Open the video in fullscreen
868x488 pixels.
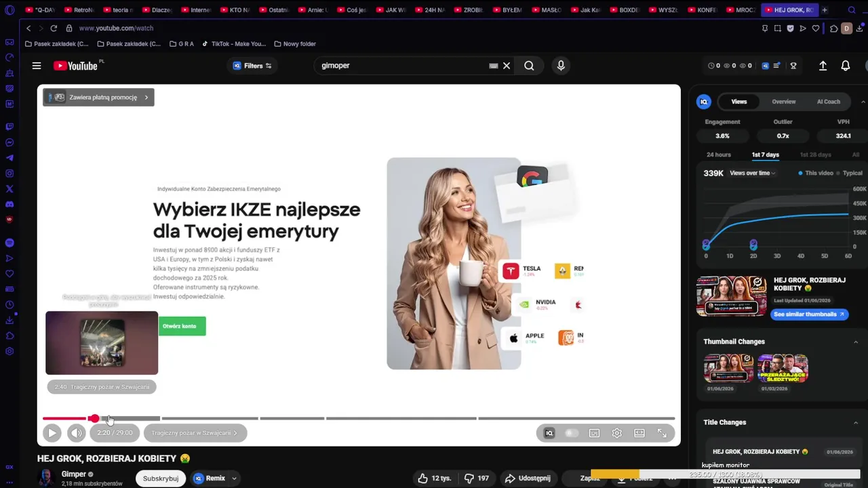662,433
